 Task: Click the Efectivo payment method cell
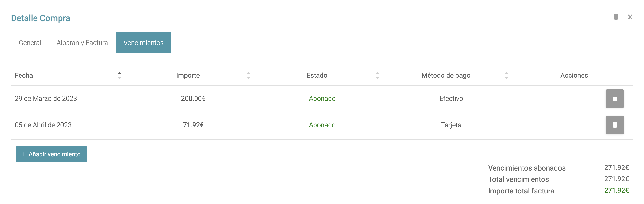tap(451, 98)
